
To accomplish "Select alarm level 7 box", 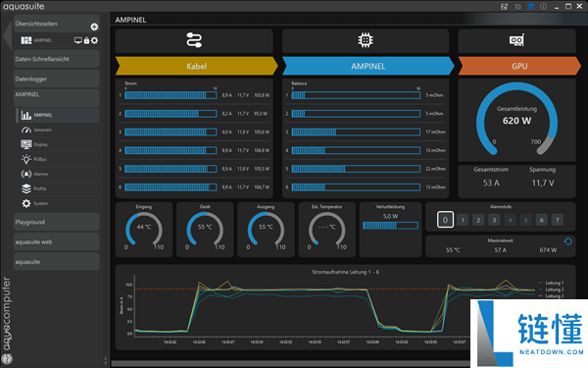I will click(558, 220).
